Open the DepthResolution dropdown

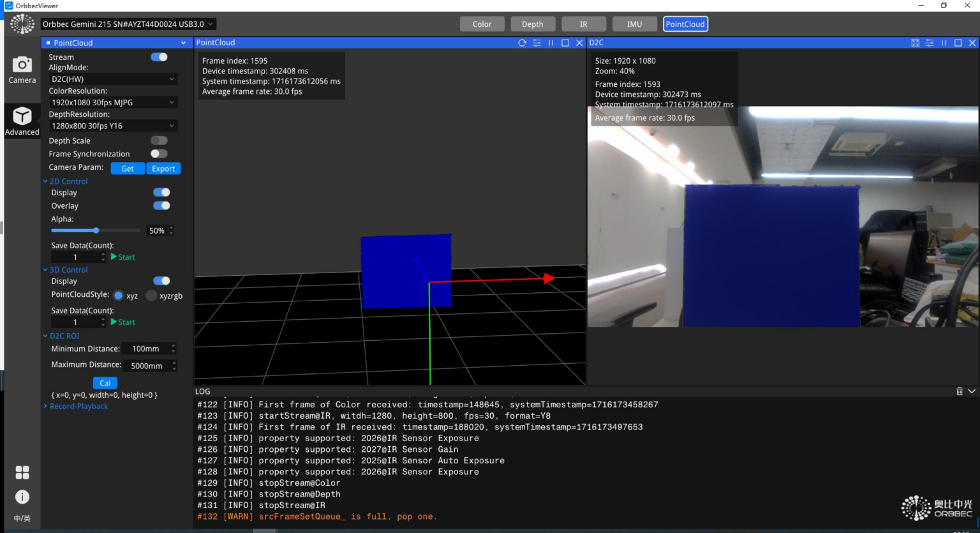coord(112,126)
